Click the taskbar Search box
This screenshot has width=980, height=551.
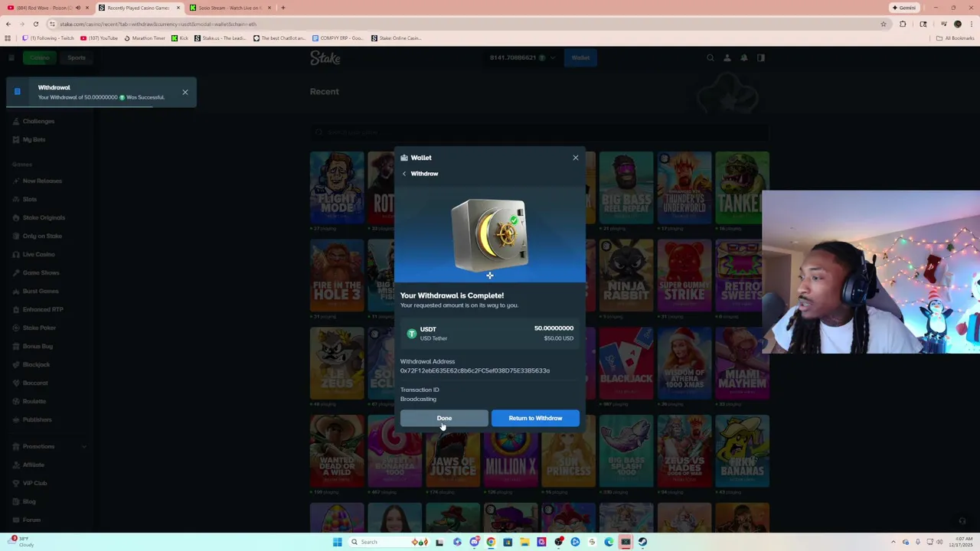[x=388, y=542]
